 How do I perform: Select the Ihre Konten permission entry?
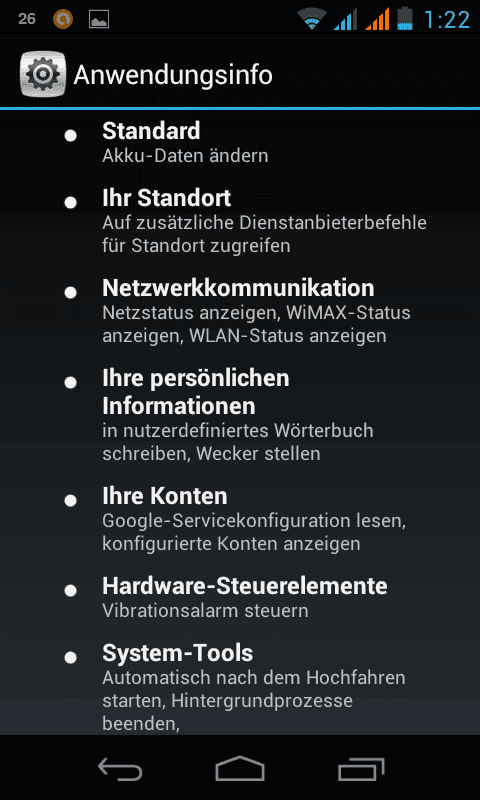tap(240, 519)
